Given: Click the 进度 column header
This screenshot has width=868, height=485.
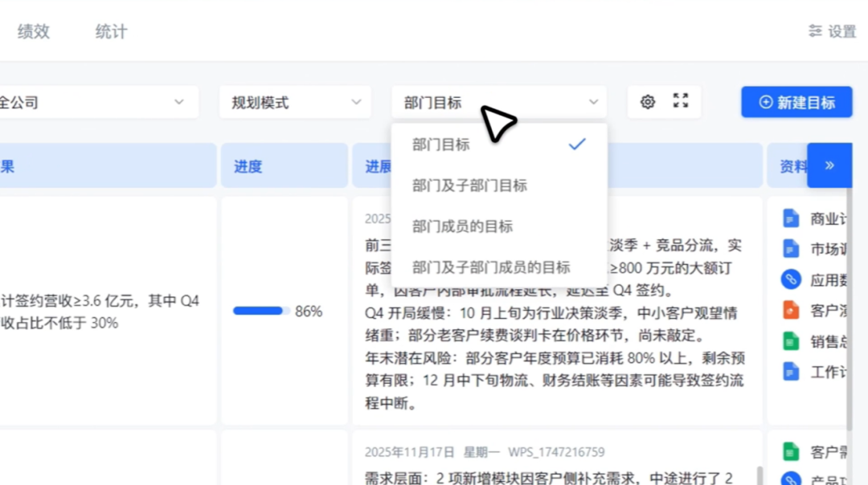Looking at the screenshot, I should 285,166.
